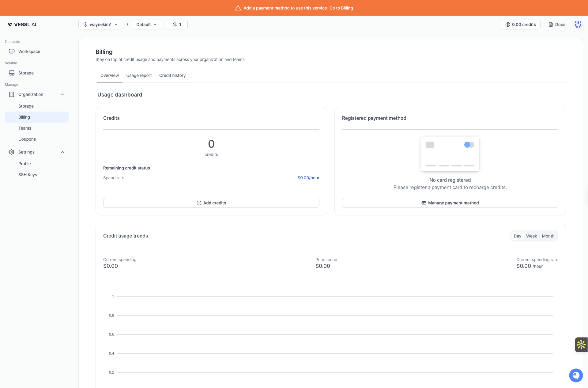Open the Organization panel icon
The image size is (588, 388).
12,94
